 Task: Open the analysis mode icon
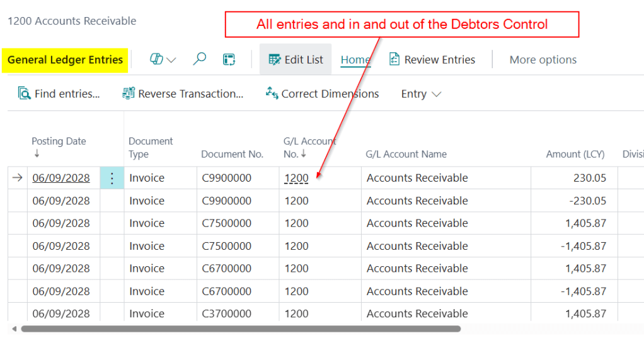click(x=229, y=59)
